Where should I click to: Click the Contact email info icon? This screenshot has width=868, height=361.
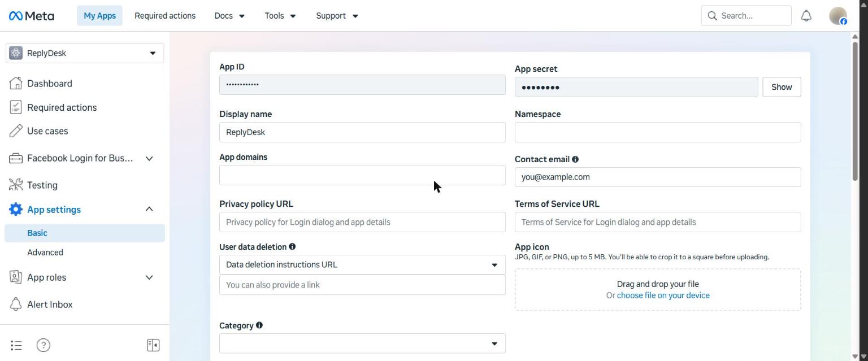pos(575,159)
